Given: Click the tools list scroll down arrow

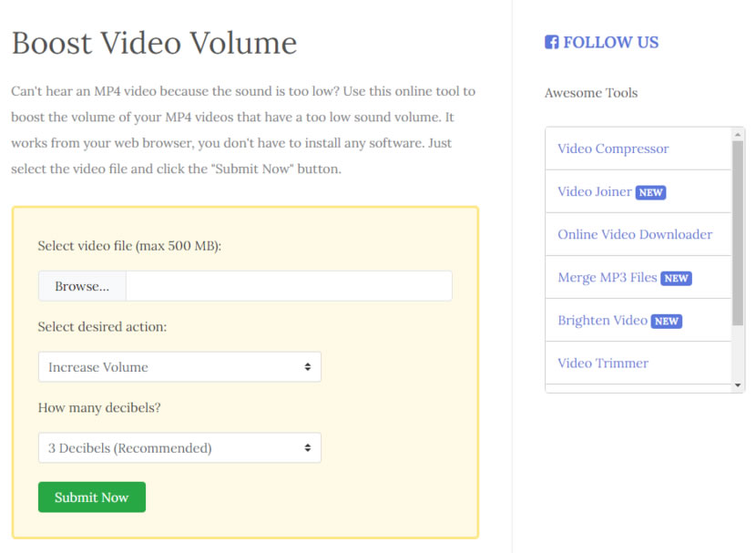Looking at the screenshot, I should [x=738, y=385].
